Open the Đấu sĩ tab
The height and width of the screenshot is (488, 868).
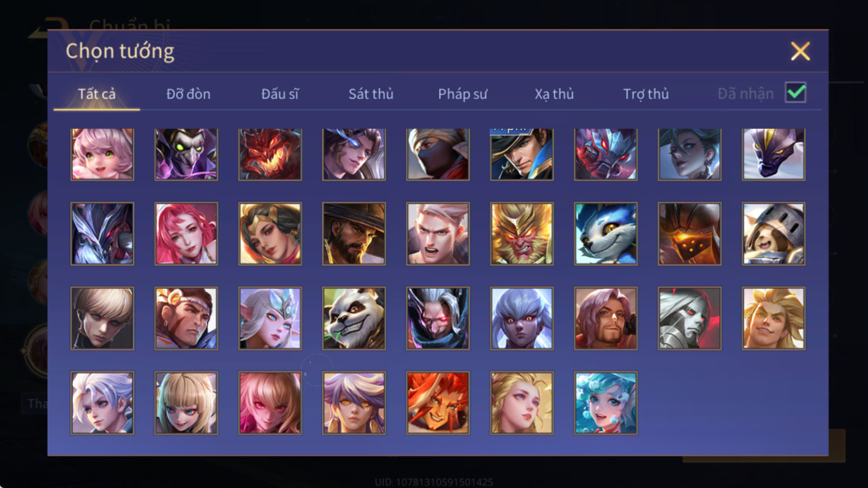click(280, 94)
